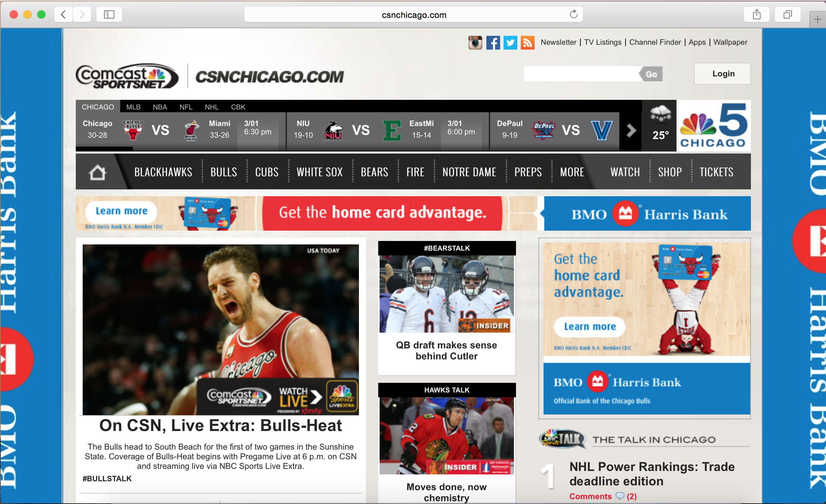Open a new tab with plus button

pyautogui.click(x=817, y=19)
